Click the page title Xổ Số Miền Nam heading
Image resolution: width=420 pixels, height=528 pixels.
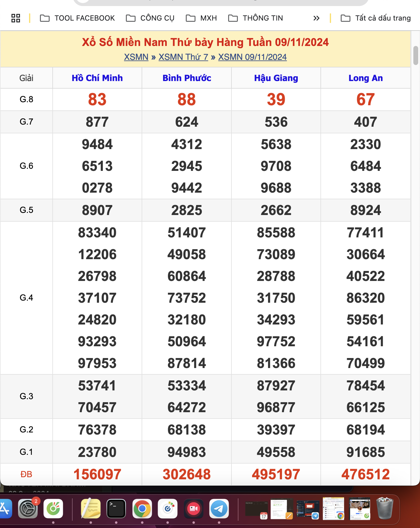[205, 42]
